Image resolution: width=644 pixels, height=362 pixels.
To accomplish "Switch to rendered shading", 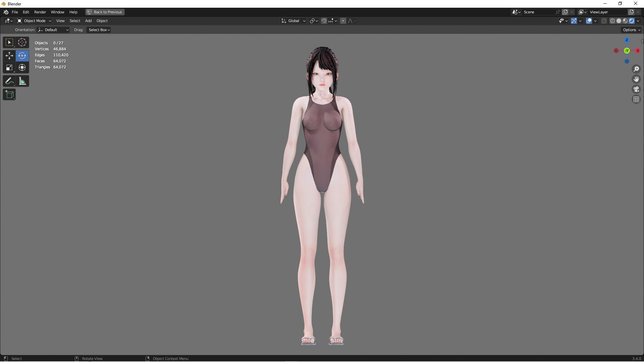I will pos(632,21).
